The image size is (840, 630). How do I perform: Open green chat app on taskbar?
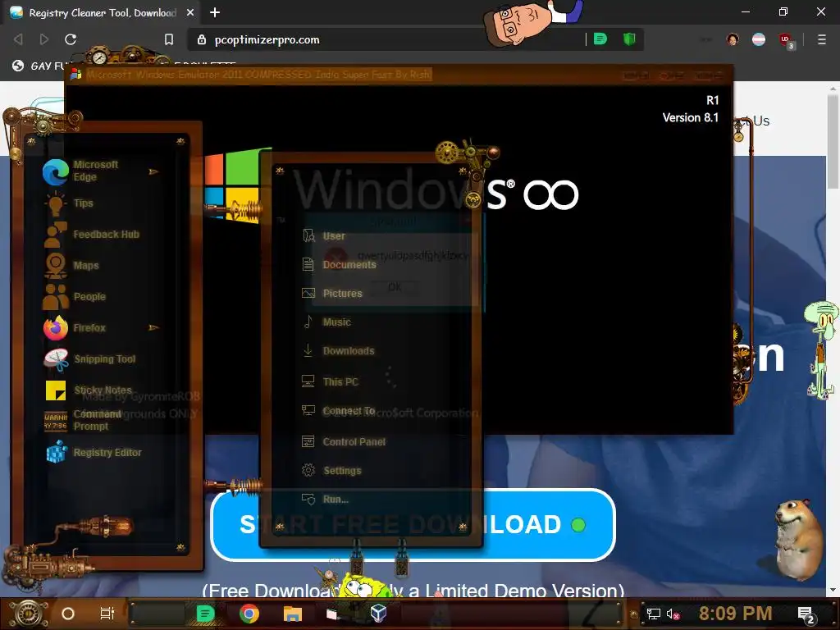[x=205, y=614]
